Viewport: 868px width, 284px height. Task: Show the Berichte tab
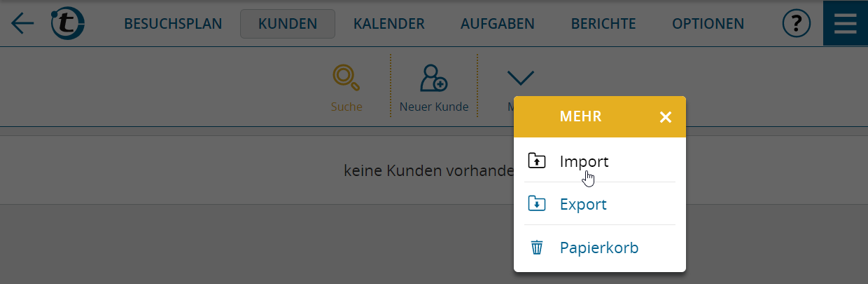point(603,24)
